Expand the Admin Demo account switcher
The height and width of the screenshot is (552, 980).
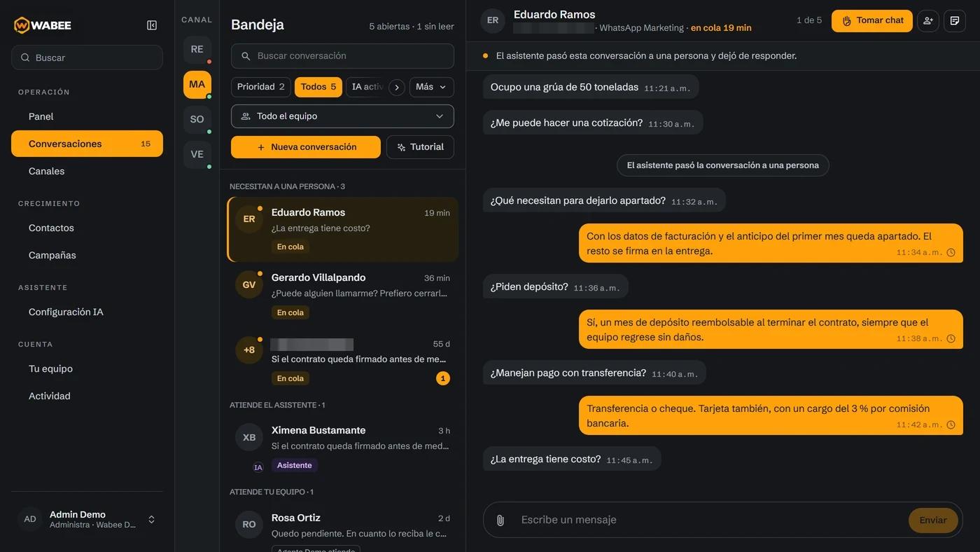(x=87, y=519)
